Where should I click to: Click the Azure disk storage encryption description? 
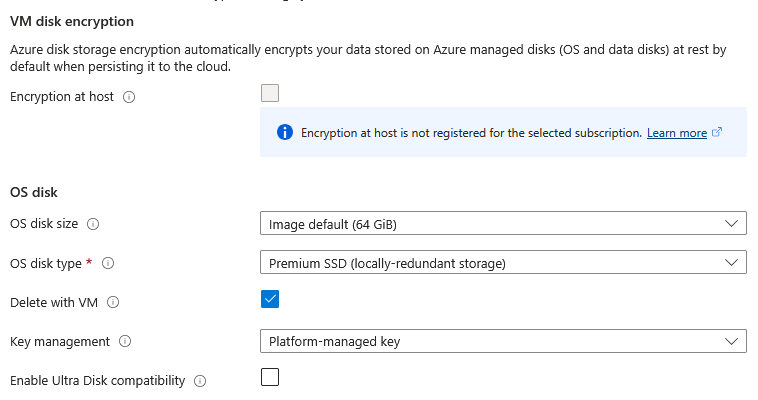(x=368, y=58)
